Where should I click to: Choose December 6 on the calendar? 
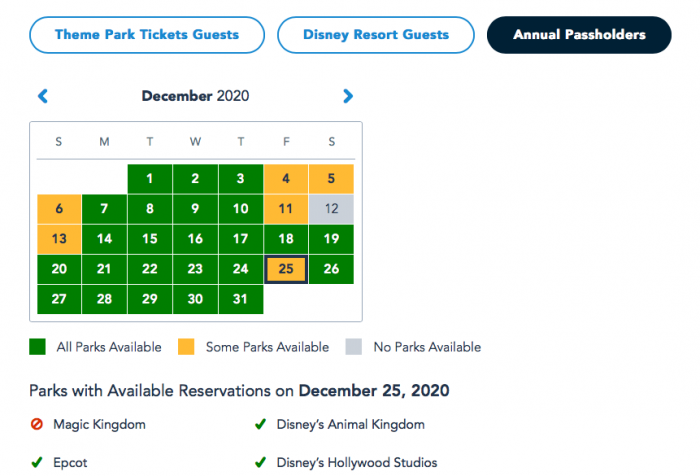[59, 209]
